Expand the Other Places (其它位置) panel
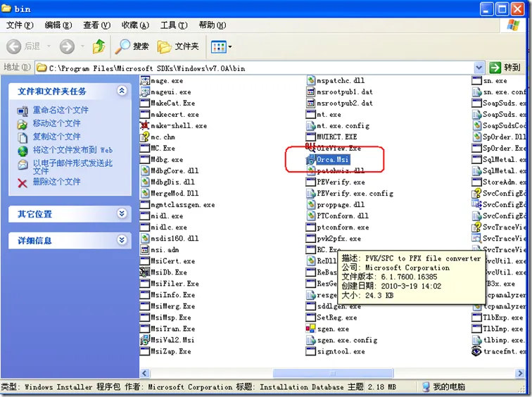The width and height of the screenshot is (532, 397). click(x=122, y=213)
